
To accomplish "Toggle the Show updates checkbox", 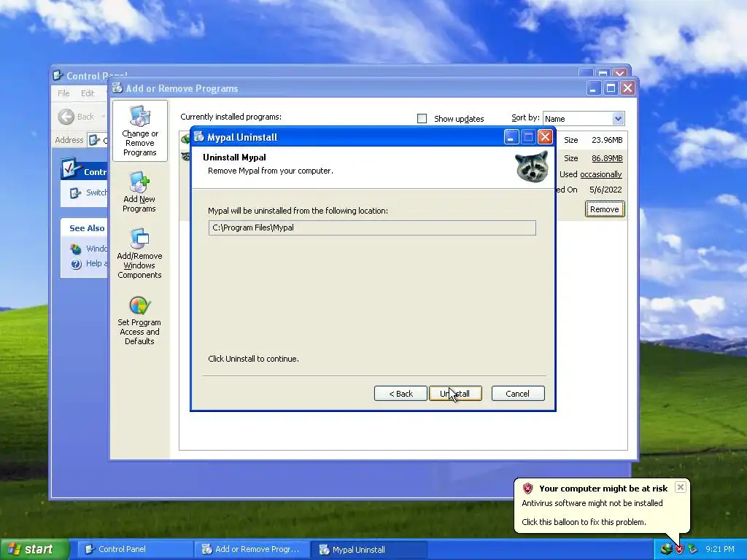I will 422,119.
